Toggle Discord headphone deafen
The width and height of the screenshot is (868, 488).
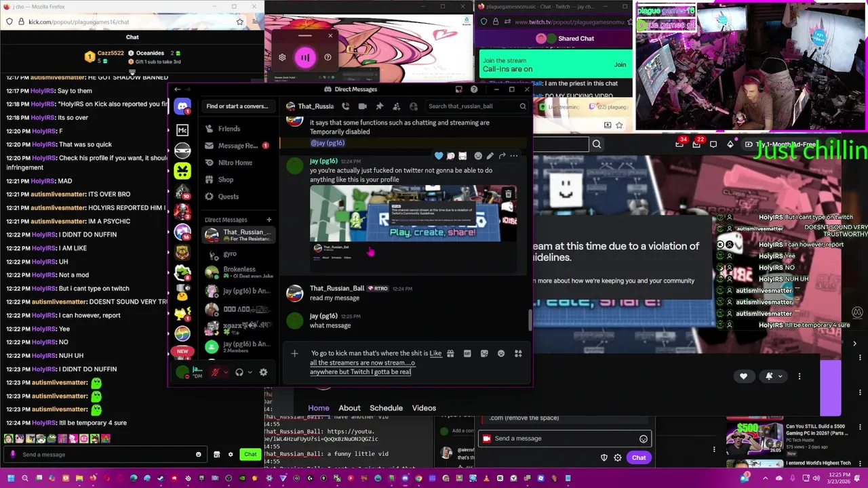click(x=239, y=372)
